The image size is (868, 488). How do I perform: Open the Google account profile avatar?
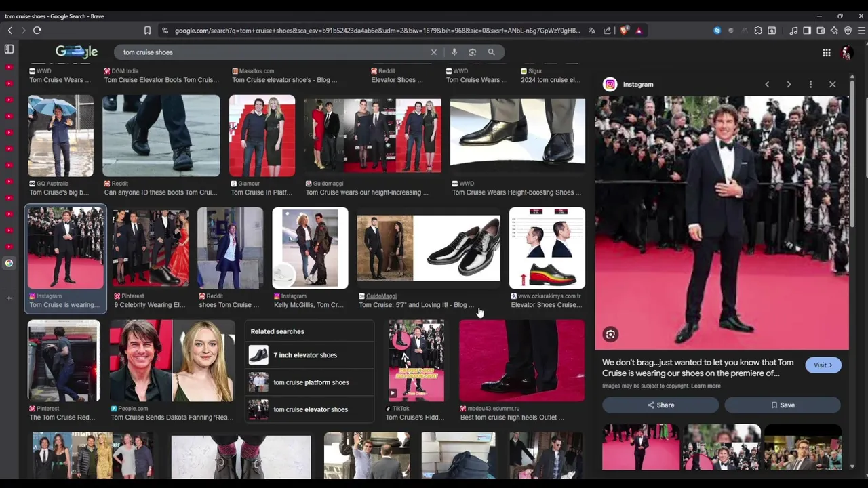[x=846, y=52]
